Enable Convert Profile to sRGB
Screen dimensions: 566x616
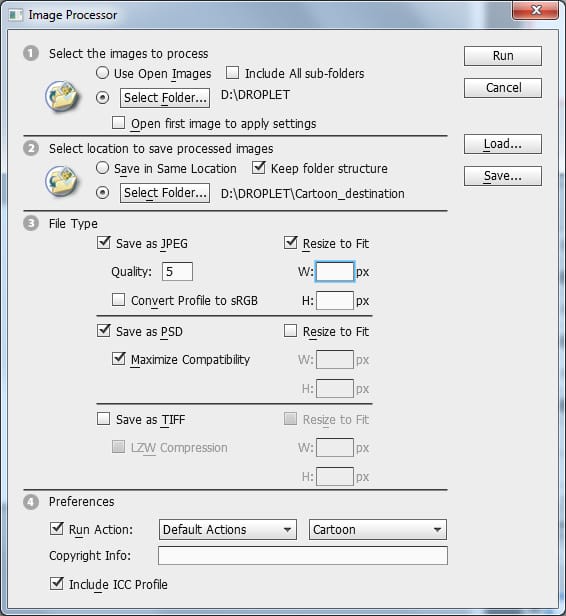click(118, 299)
